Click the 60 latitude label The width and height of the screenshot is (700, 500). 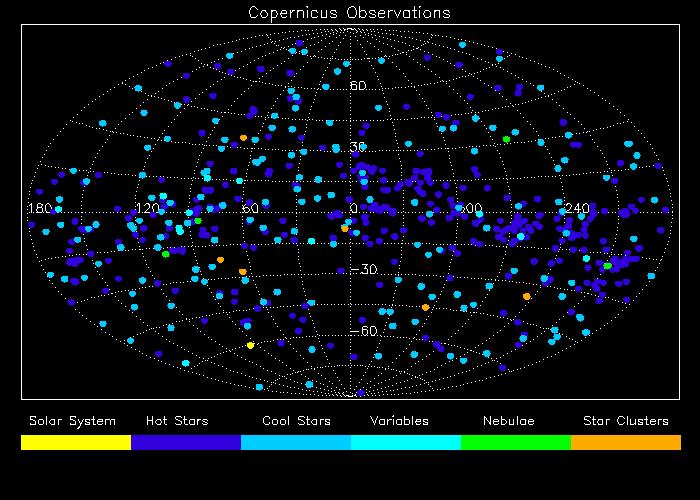(x=358, y=85)
